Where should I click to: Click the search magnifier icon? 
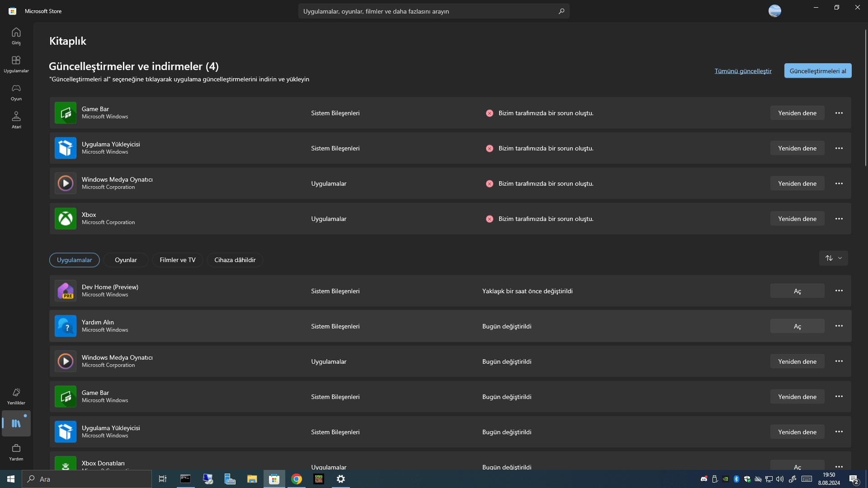click(x=561, y=11)
